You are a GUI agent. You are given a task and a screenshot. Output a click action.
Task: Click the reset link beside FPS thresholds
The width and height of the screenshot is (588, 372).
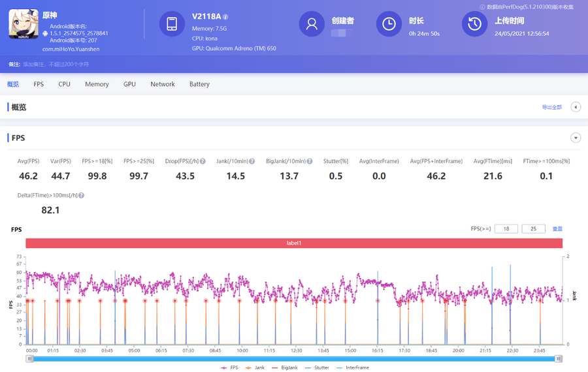tap(557, 229)
